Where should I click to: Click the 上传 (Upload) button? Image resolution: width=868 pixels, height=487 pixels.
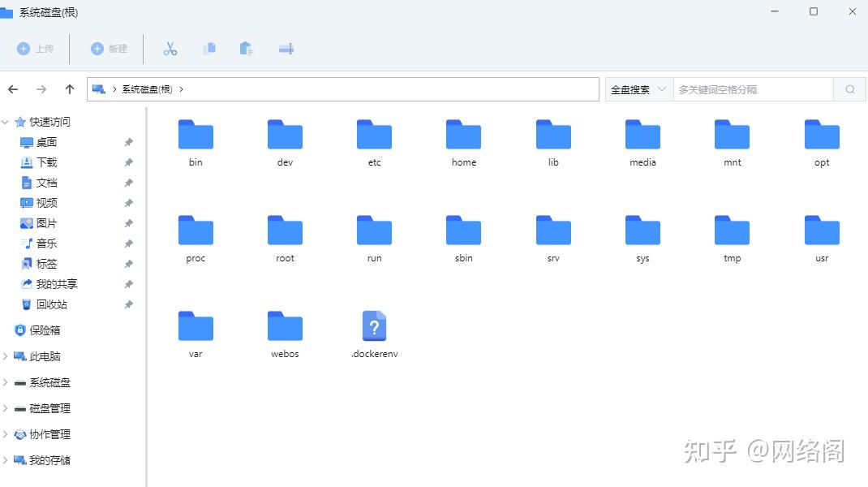pyautogui.click(x=37, y=49)
